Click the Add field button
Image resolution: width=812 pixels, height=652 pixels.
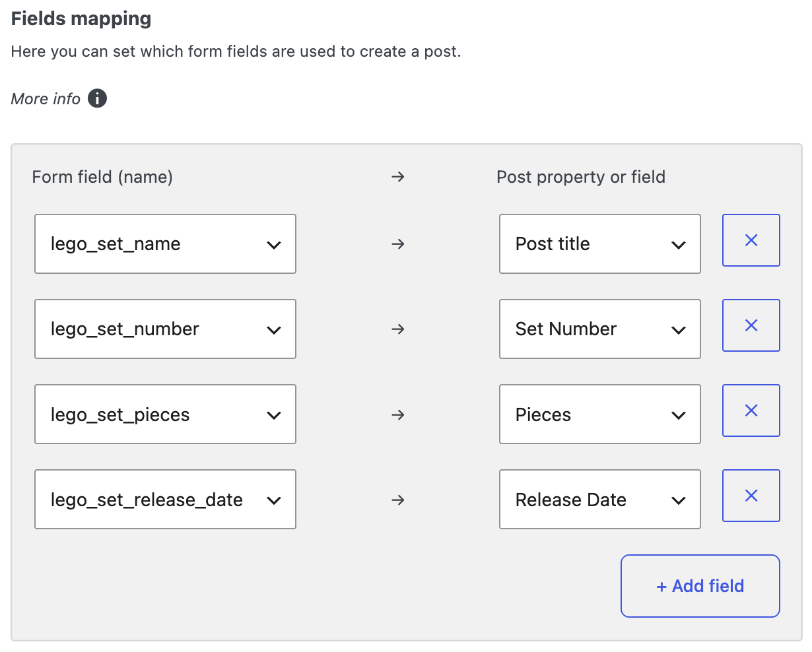(x=700, y=586)
